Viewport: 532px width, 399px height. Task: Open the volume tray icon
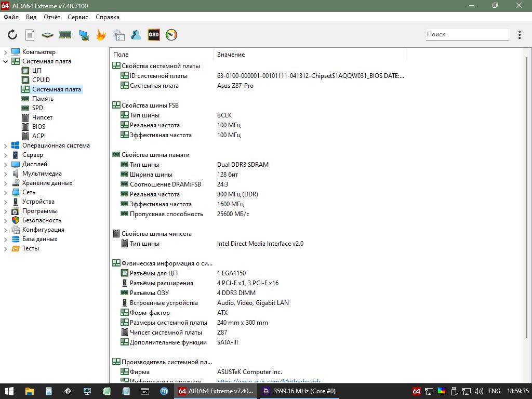[x=478, y=391]
